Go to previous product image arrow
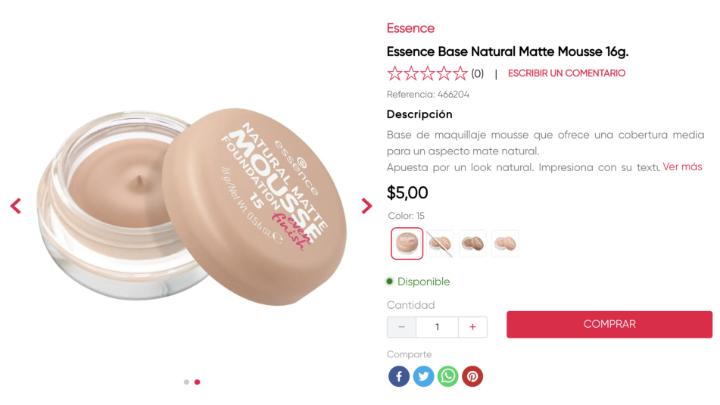720x405 pixels. (16, 206)
